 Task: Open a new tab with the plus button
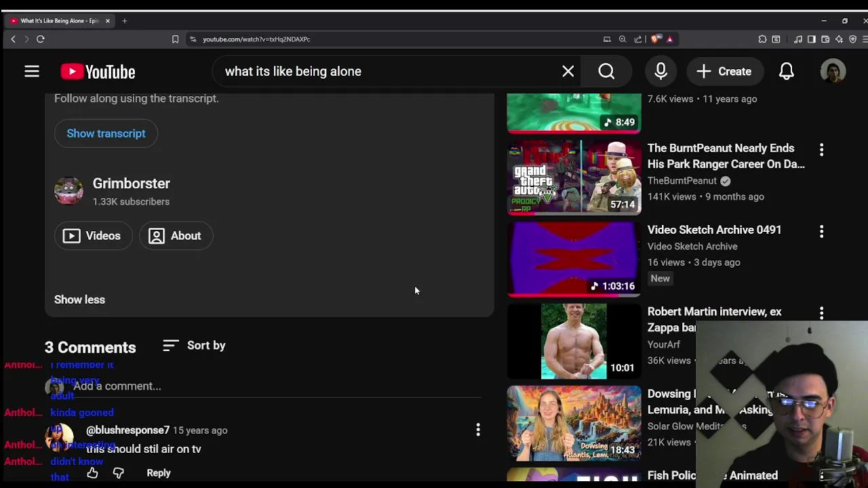(x=124, y=21)
